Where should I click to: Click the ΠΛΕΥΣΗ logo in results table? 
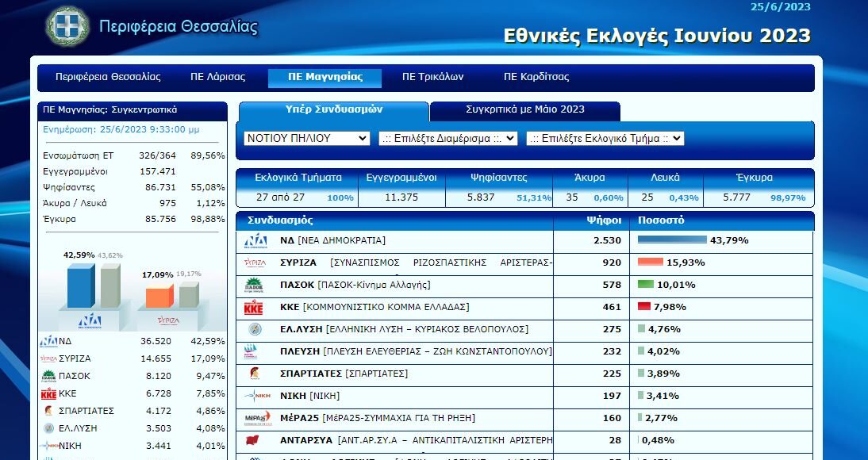252,351
